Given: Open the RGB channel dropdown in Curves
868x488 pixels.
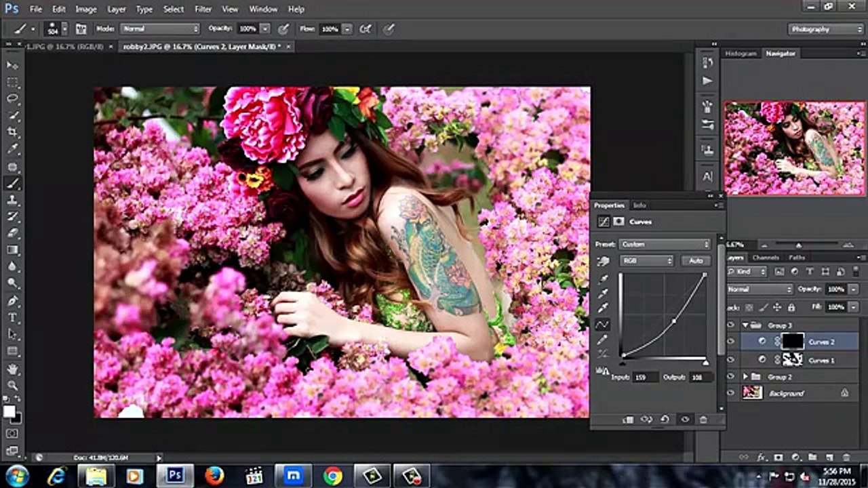Looking at the screenshot, I should (647, 261).
